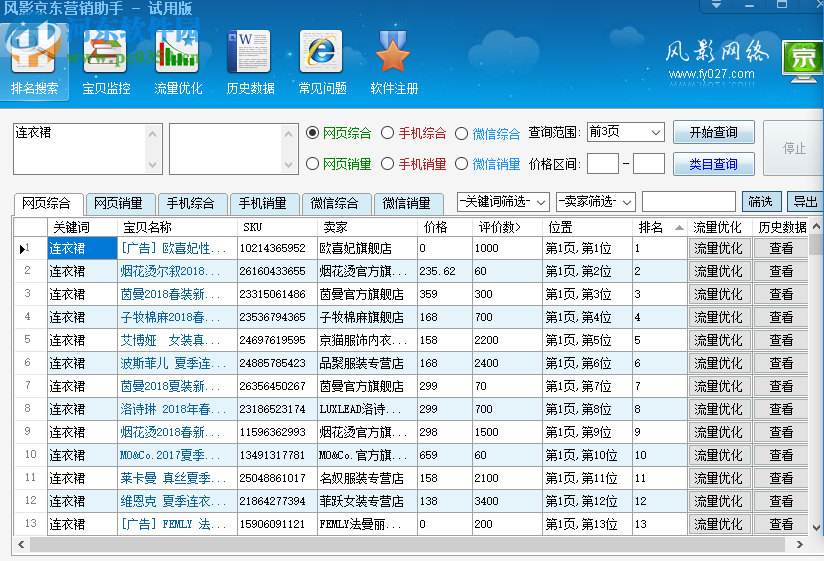Click the horizontal scrollbar right arrow

pos(799,545)
